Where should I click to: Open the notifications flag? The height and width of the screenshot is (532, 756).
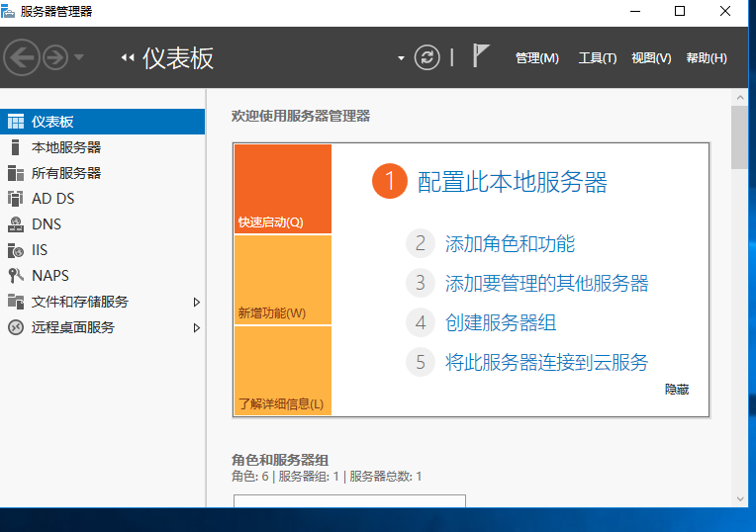481,55
